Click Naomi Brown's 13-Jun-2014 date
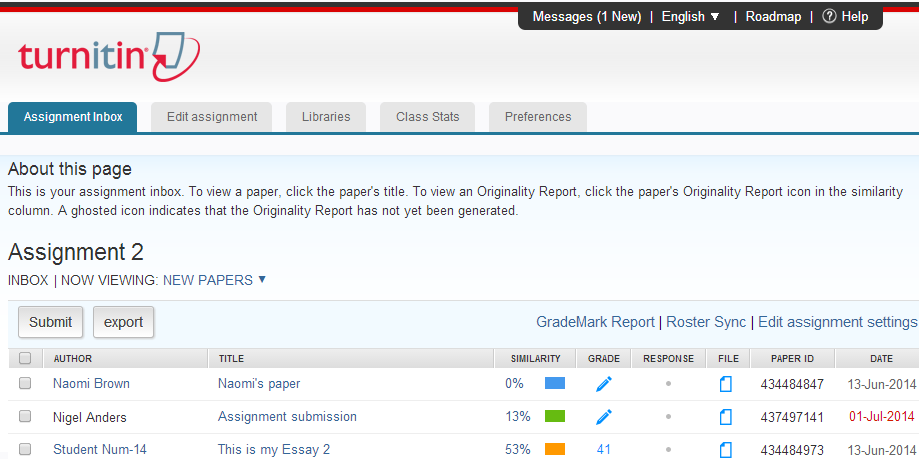Screen dimensions: 919x459 881,385
